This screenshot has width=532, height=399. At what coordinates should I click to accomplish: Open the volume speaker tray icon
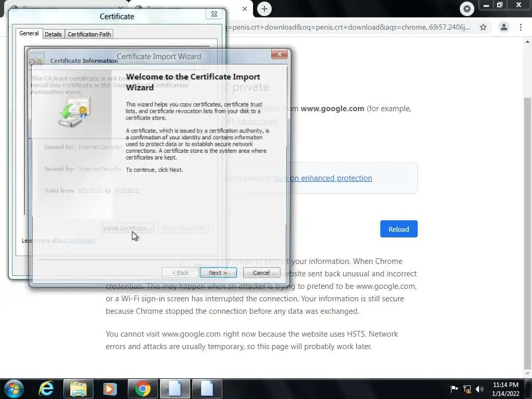(x=480, y=389)
